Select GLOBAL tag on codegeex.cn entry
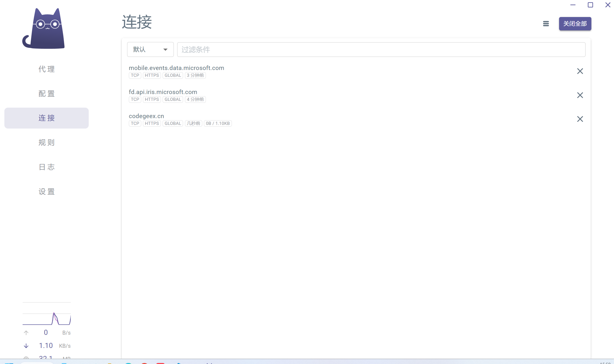Screen dimensions: 614x364 pyautogui.click(x=172, y=123)
